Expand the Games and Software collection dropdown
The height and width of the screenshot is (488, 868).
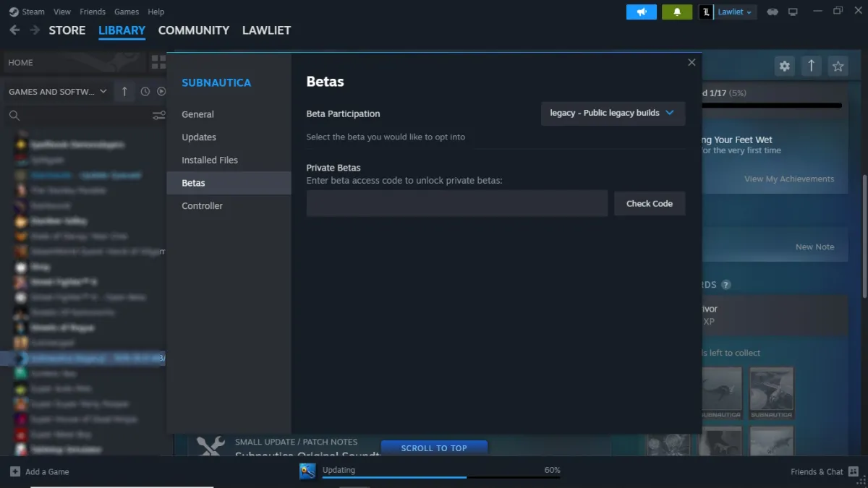pyautogui.click(x=103, y=92)
